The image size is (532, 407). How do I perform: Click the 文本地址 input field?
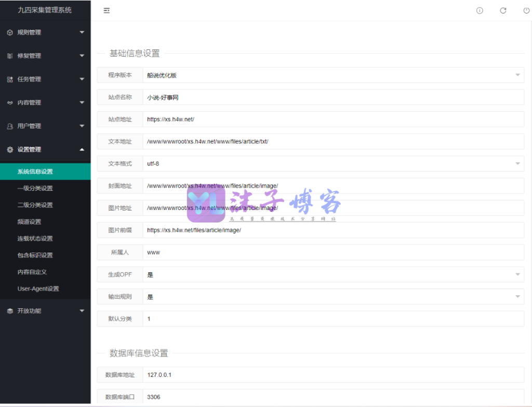(333, 141)
